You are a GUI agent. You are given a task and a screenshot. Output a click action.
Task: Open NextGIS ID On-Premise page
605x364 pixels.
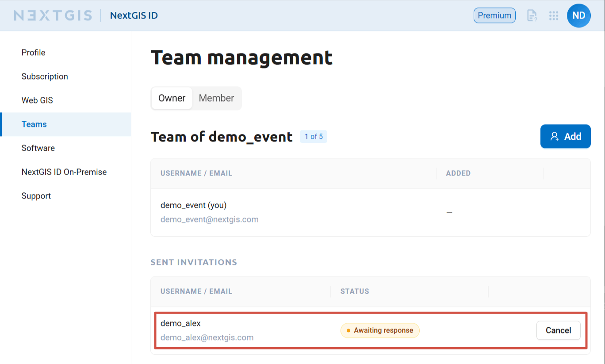65,172
